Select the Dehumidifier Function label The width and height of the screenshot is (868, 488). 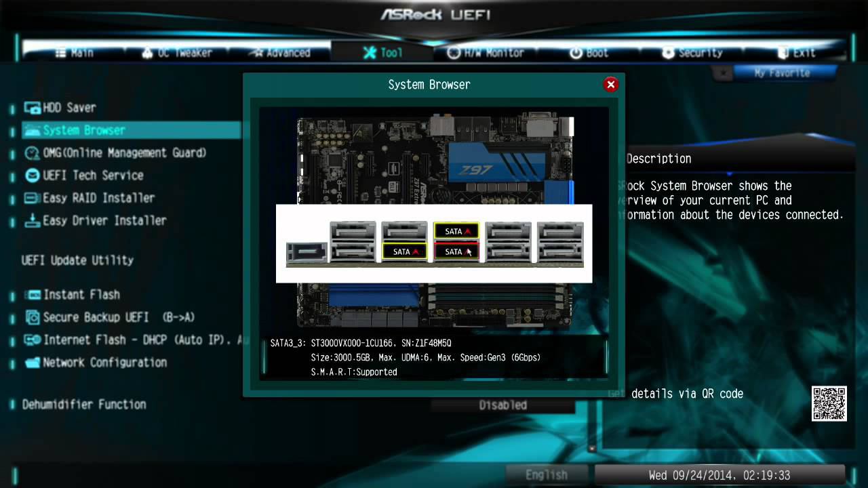coord(84,404)
